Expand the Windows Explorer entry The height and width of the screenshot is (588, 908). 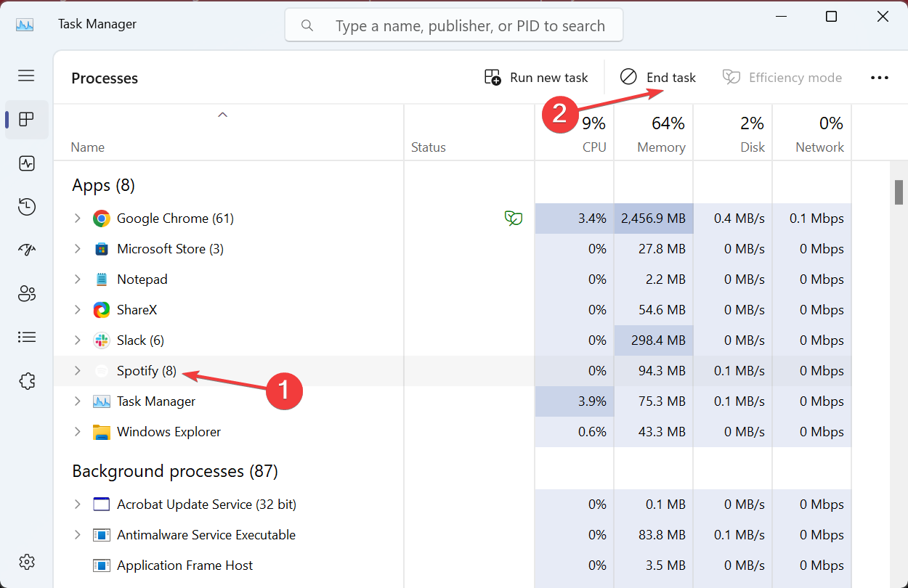coord(78,432)
